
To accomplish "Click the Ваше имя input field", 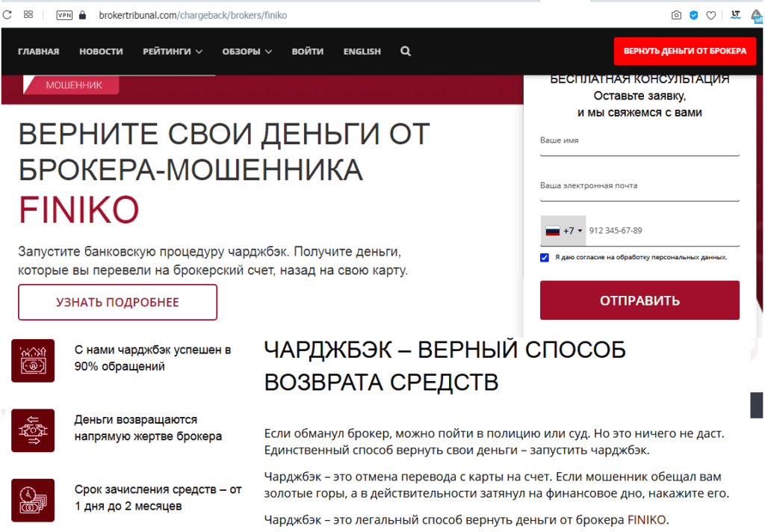I will (x=639, y=143).
